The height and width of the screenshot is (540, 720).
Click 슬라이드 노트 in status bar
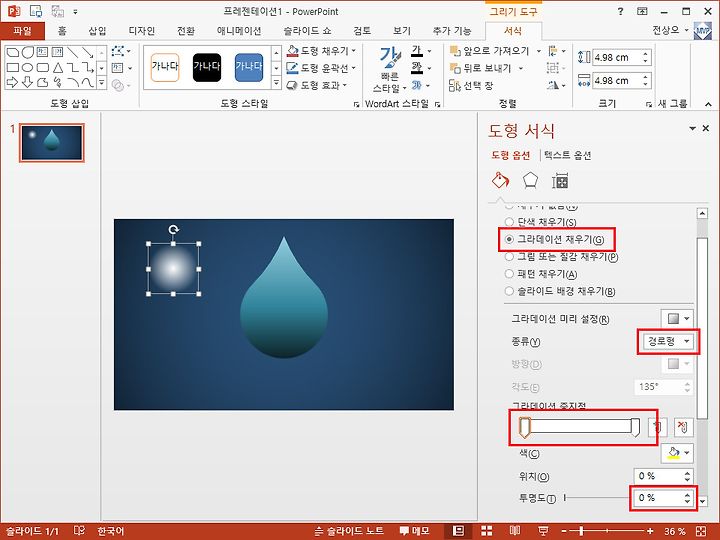(349, 531)
